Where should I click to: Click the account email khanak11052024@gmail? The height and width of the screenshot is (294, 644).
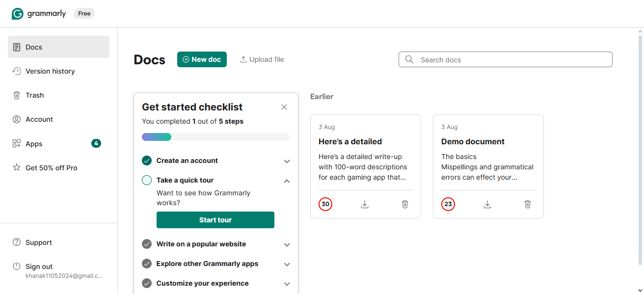64,276
